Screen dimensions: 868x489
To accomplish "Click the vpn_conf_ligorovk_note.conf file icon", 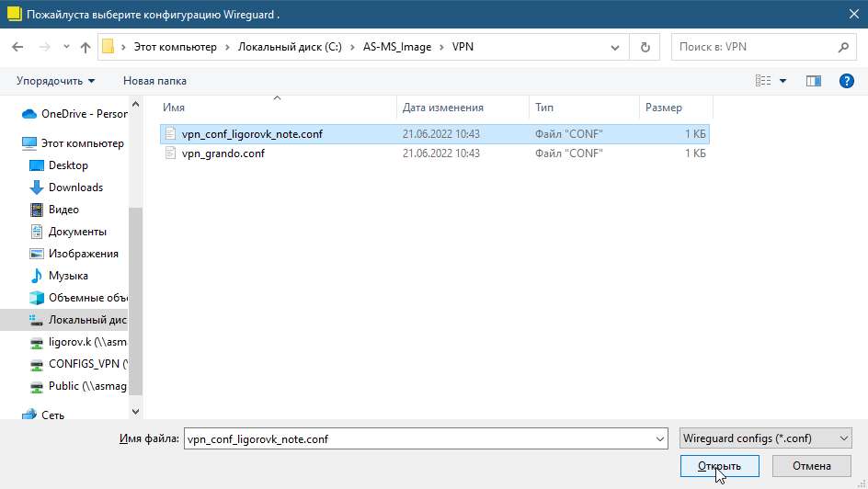I will pos(170,134).
